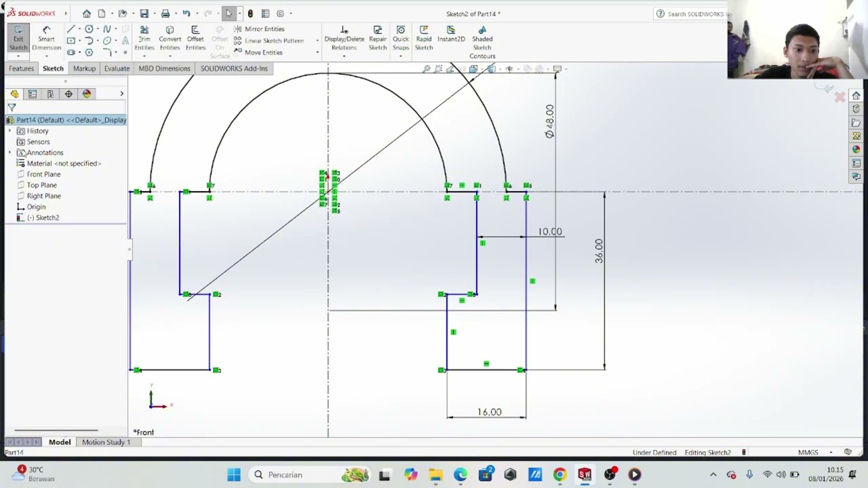Click the Select cursor tool

[x=229, y=14]
